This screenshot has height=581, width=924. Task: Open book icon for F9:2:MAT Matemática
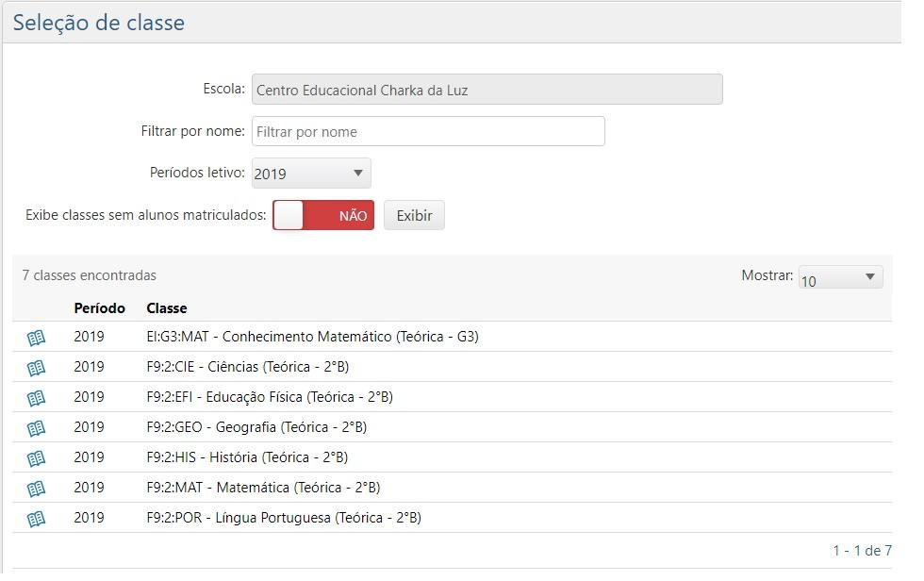[36, 488]
